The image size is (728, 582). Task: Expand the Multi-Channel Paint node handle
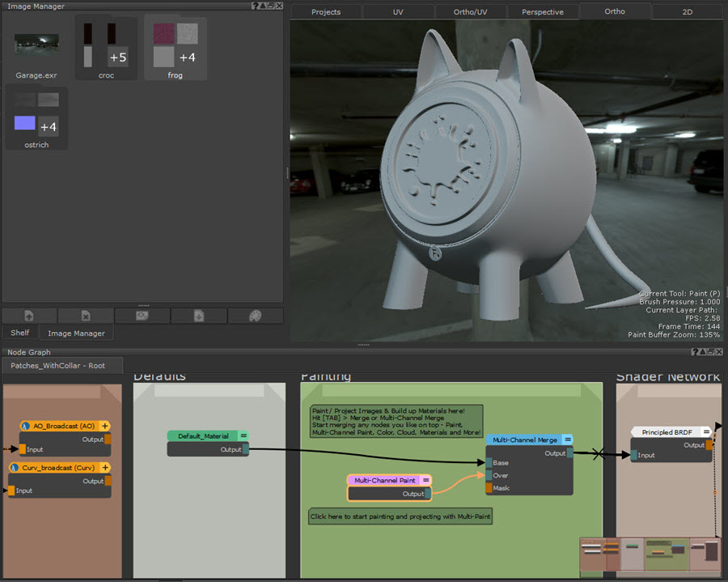[425, 480]
